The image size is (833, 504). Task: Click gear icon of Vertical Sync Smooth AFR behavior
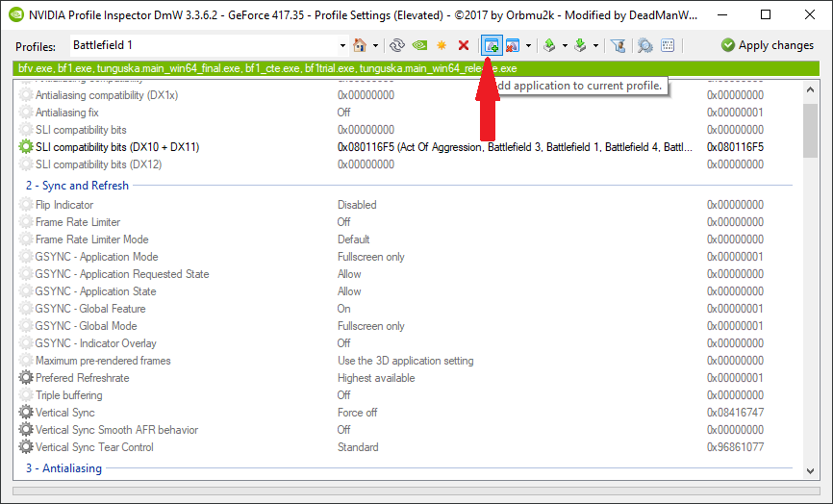pos(26,430)
